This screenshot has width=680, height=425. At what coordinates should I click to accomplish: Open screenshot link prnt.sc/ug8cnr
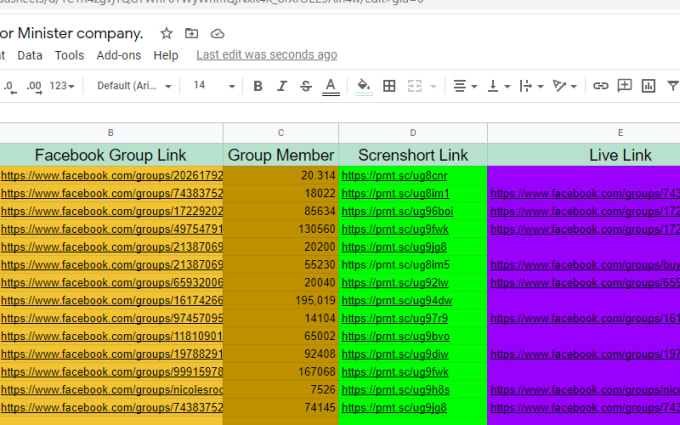[394, 176]
